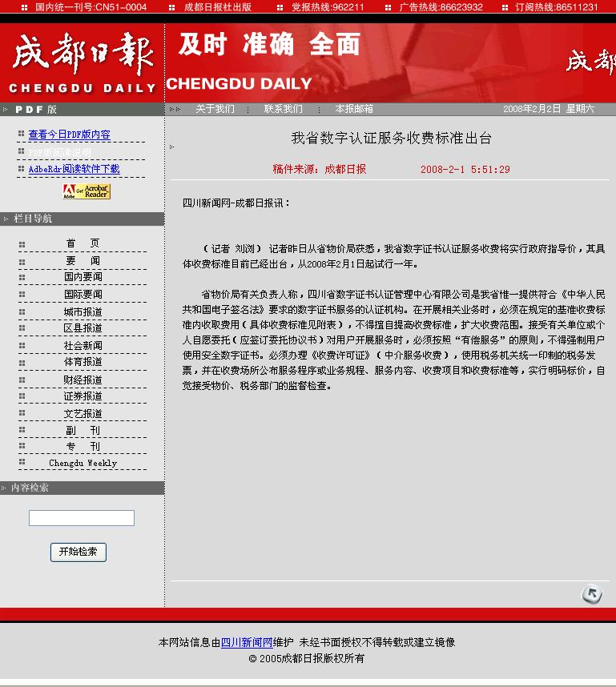Click the Get Adobe Acrobat Reader badge
Viewport: 616px width, 687px height.
coord(87,191)
